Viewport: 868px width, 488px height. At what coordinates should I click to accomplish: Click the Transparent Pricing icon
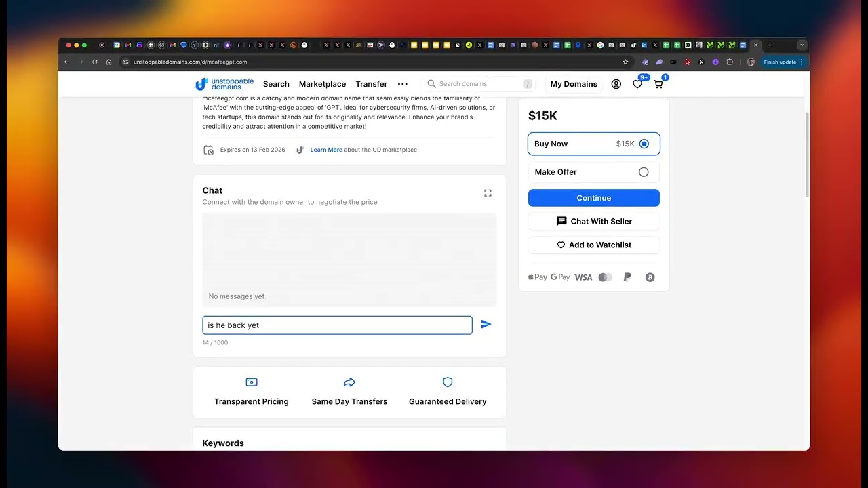252,382
